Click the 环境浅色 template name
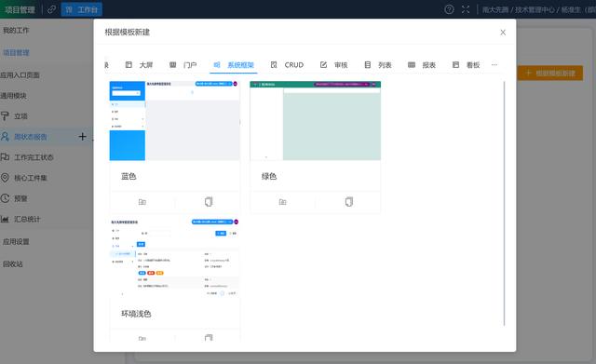 click(136, 314)
